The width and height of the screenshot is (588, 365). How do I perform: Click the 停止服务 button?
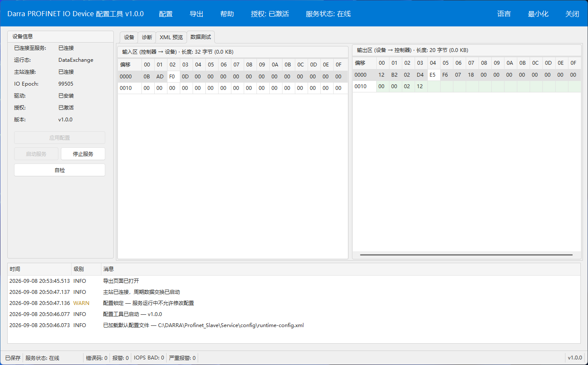83,154
